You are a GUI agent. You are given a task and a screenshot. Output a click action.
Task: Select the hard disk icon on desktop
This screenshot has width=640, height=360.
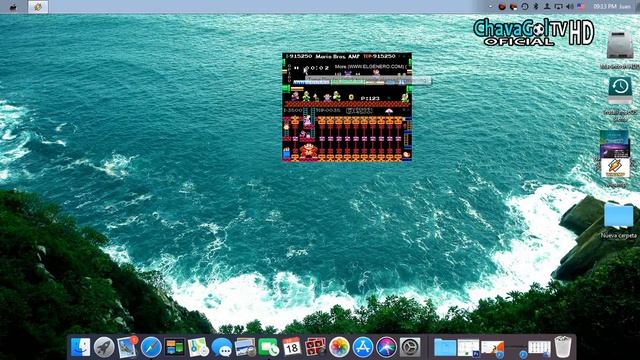click(620, 45)
